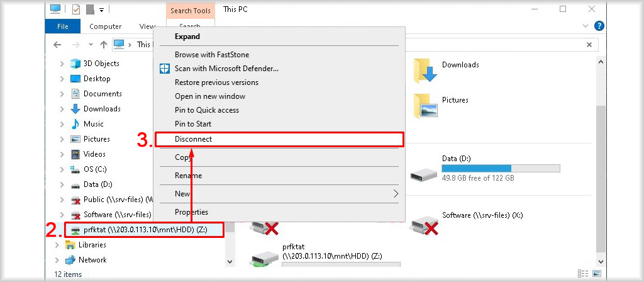Viewport: 644px width, 282px height.
Task: Go back with the left arrow
Action: [57, 45]
